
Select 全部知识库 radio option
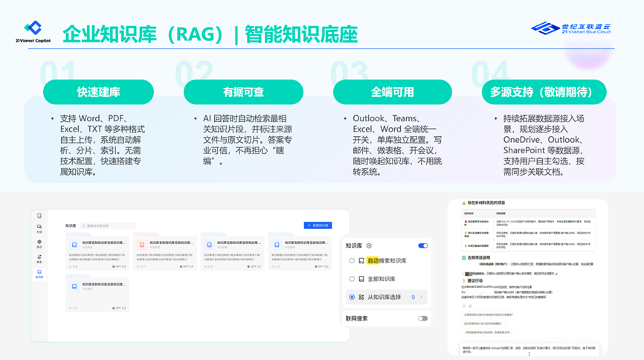click(352, 279)
